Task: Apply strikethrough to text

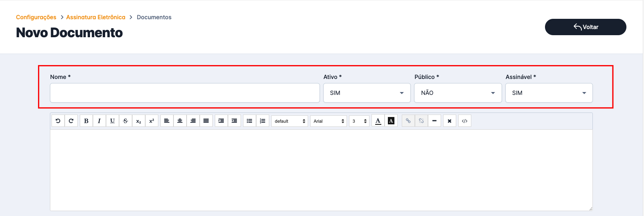Action: point(126,121)
